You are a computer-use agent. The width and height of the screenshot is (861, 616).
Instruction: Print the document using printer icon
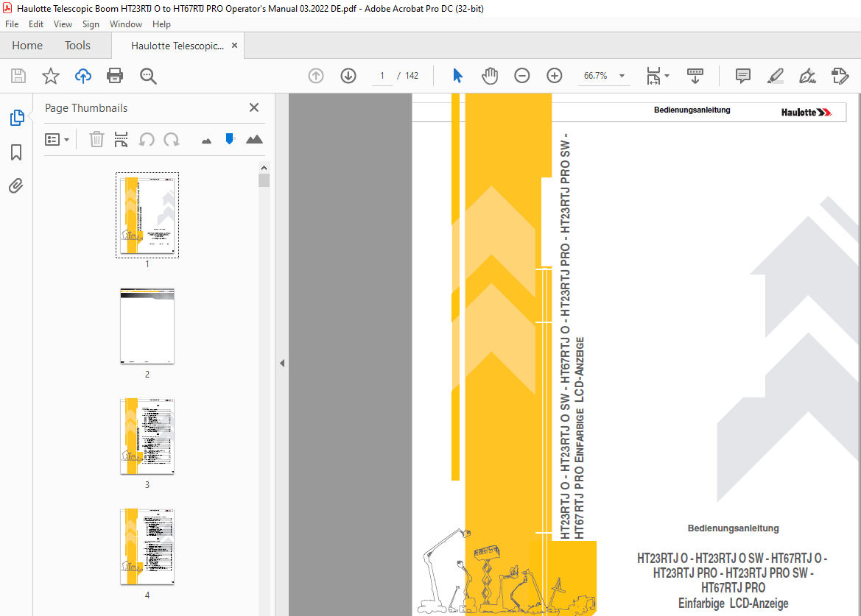tap(115, 76)
